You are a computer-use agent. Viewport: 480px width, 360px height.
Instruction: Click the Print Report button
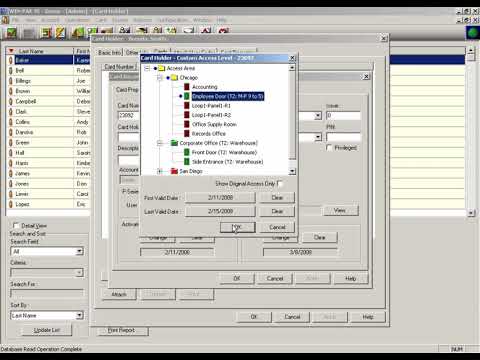[x=122, y=330]
